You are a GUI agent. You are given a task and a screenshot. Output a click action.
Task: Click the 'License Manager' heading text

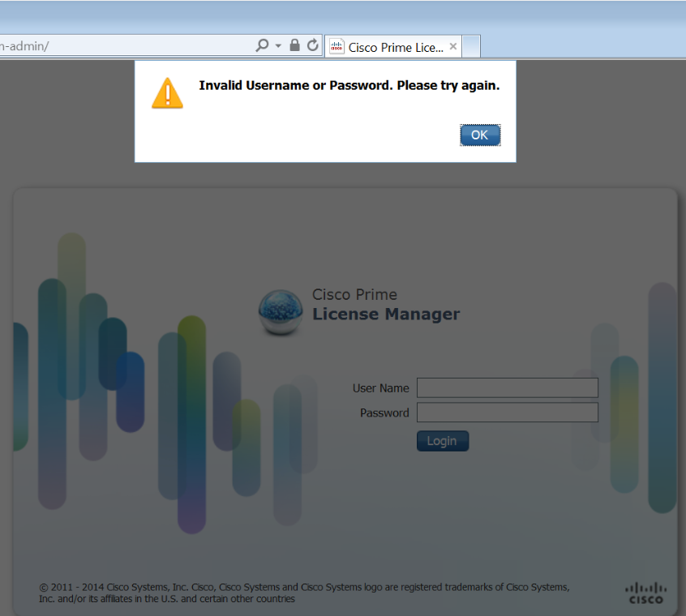click(x=386, y=314)
